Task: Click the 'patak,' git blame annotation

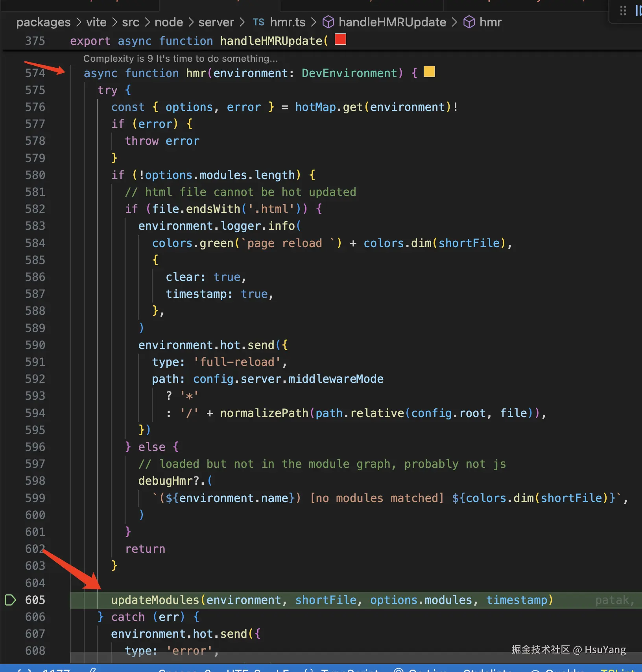Action: [x=614, y=600]
